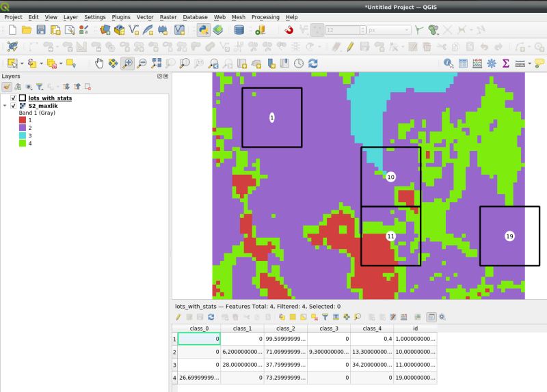The height and width of the screenshot is (392, 547).
Task: Activate the Zoom In tool
Action: coord(128,64)
